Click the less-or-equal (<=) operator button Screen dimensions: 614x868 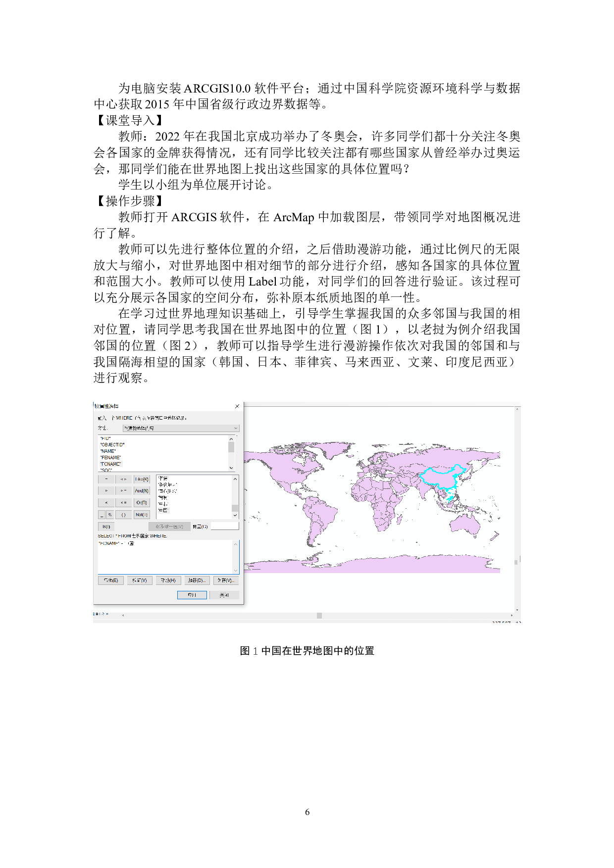point(124,503)
